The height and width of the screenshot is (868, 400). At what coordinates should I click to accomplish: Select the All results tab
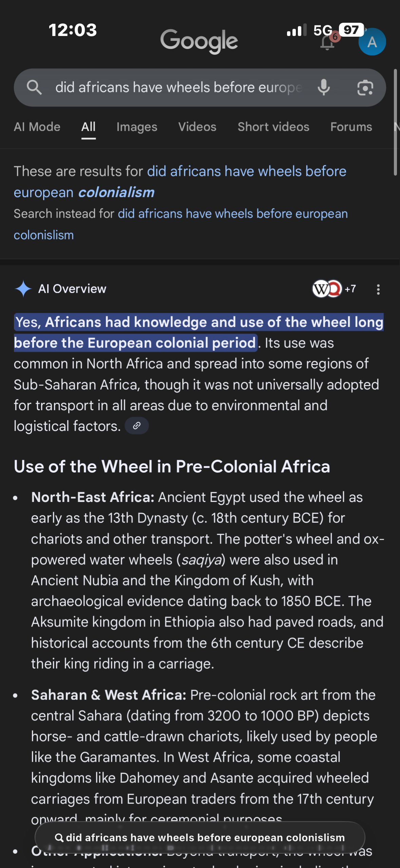(x=88, y=127)
